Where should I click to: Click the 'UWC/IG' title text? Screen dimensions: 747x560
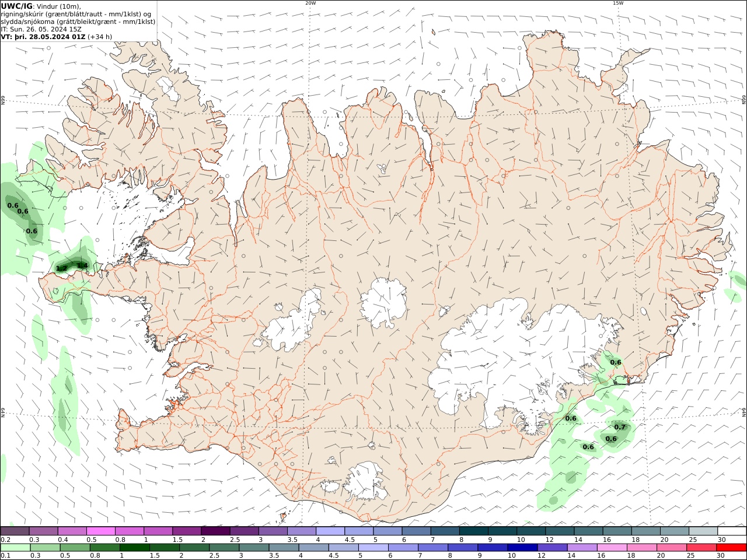tap(16, 6)
